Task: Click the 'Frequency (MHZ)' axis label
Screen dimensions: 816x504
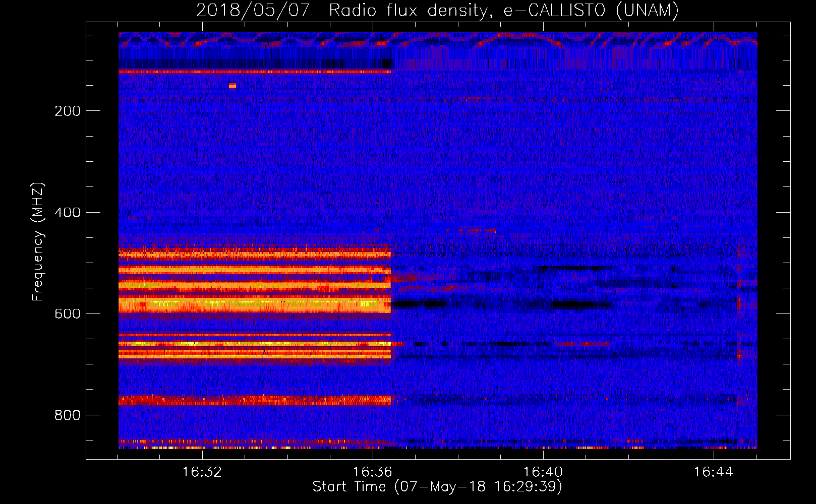Action: [38, 242]
